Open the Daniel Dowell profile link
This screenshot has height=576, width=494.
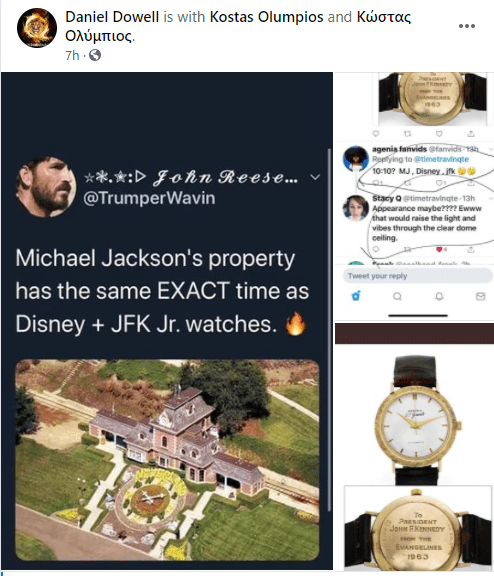[112, 17]
